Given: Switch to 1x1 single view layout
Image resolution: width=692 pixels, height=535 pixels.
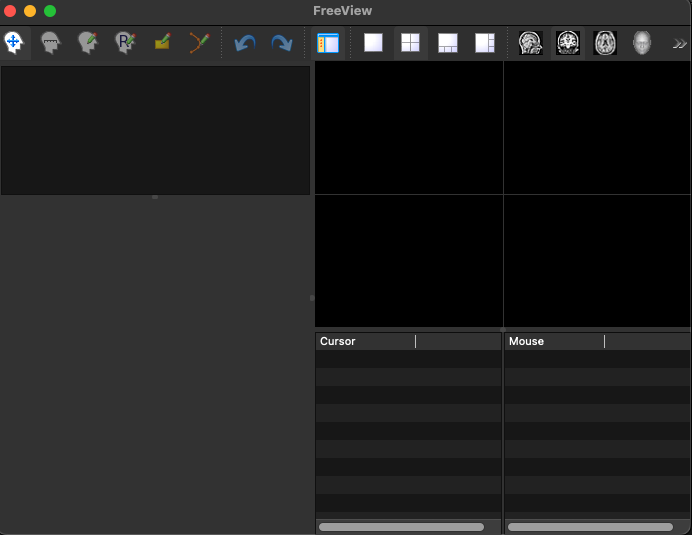Looking at the screenshot, I should (x=373, y=43).
